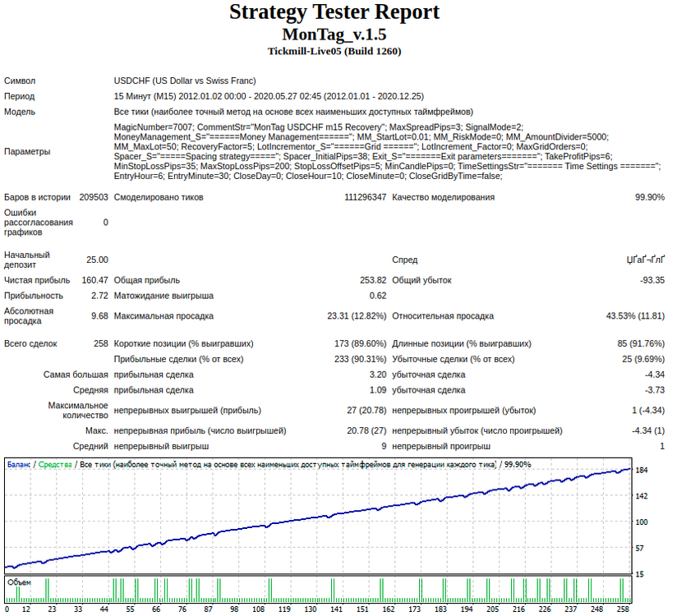Click the Качество моделирования label
Screen dimensions: 677x616
[x=443, y=197]
